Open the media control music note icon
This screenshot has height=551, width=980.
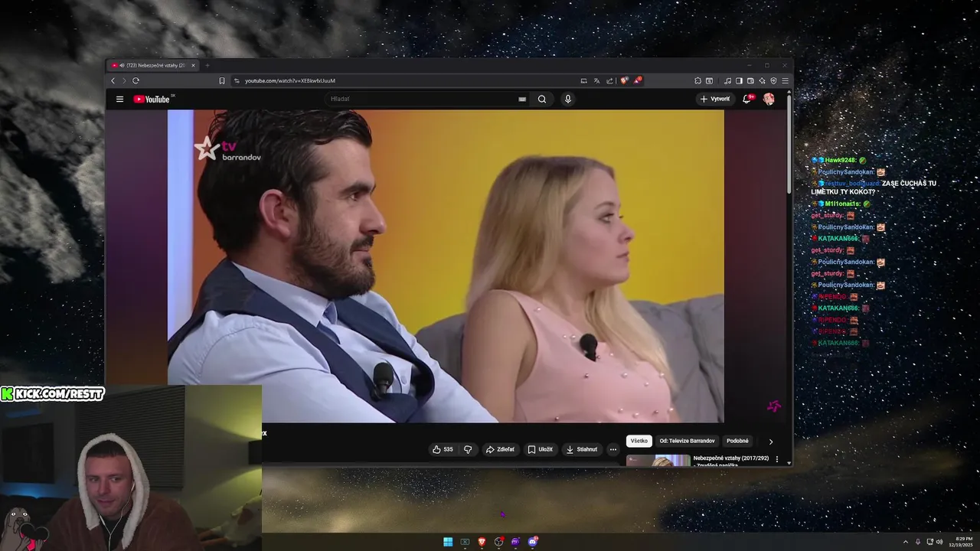pyautogui.click(x=727, y=80)
